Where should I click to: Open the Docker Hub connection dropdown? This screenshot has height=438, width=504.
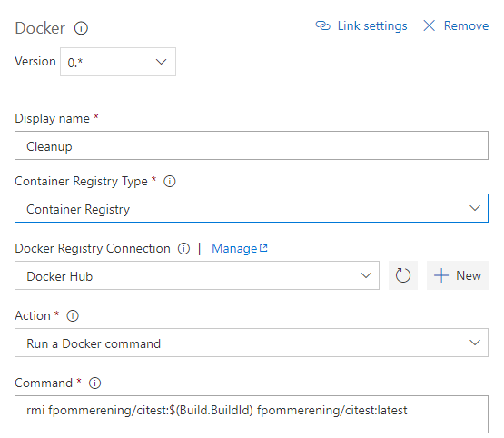pos(197,275)
